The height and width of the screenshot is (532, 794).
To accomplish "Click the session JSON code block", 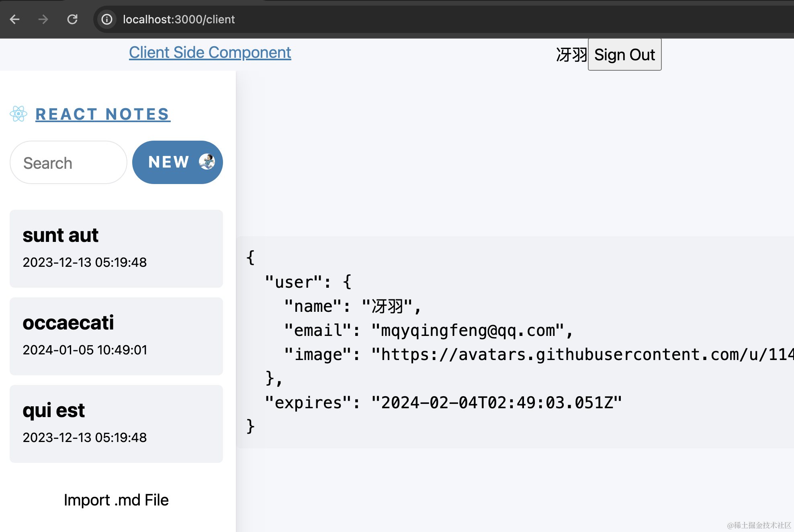I will (514, 342).
